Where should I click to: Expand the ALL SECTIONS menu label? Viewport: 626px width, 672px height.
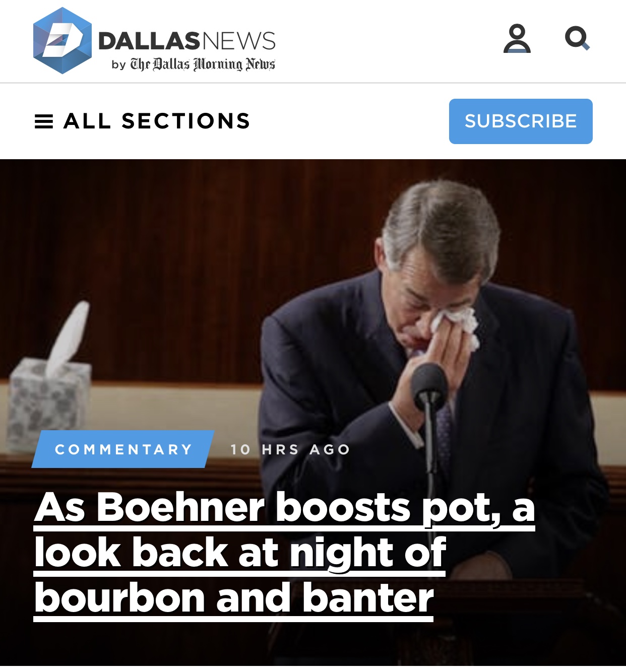click(x=157, y=121)
